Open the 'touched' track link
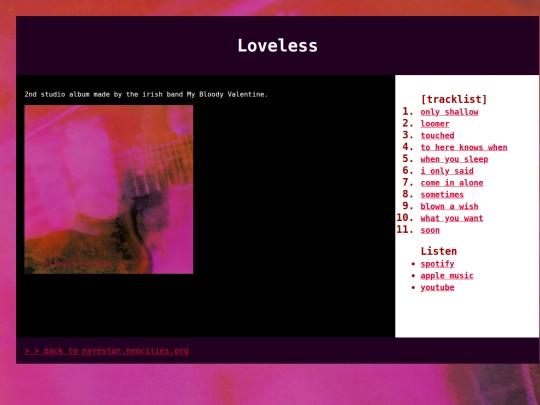Screen dimensions: 540x405 [437, 135]
